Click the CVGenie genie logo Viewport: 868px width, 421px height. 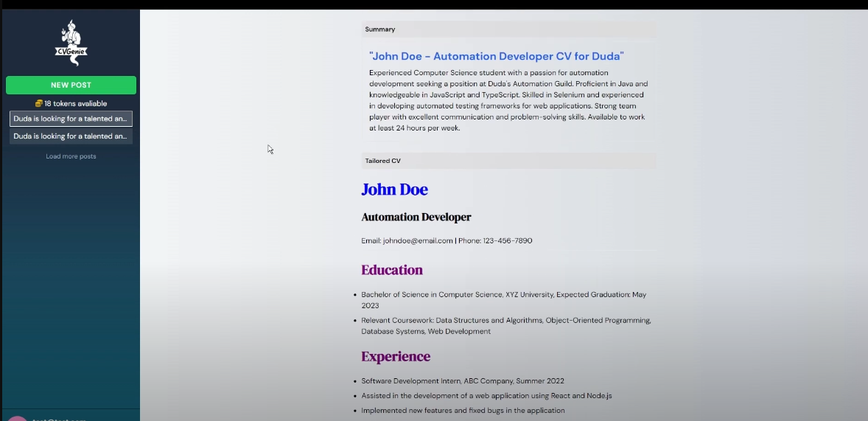tap(71, 43)
